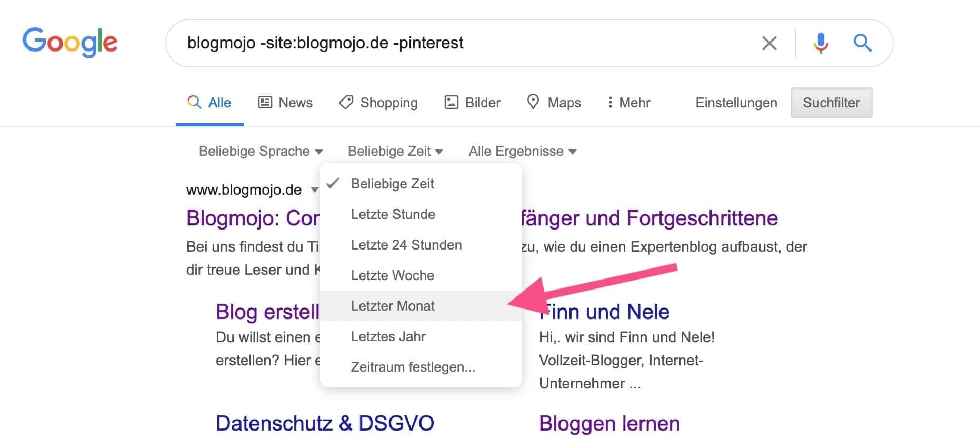Open the Bloggen lernen sitelink
980x439 pixels.
(609, 423)
